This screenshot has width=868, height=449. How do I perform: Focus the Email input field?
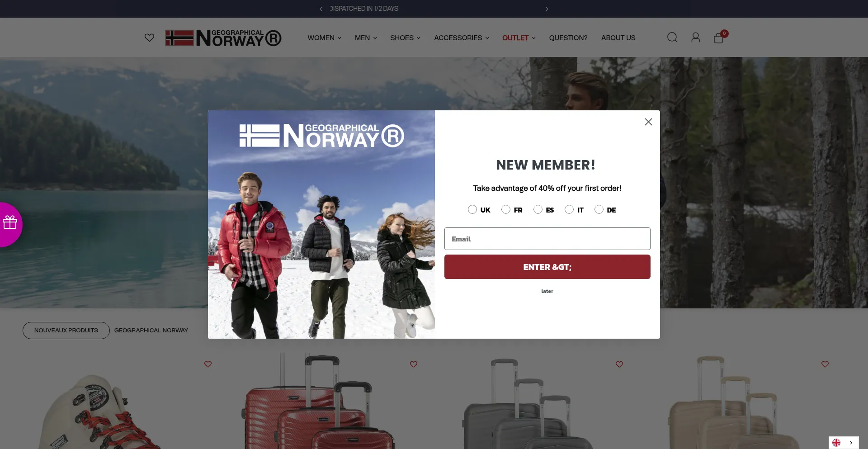547,239
